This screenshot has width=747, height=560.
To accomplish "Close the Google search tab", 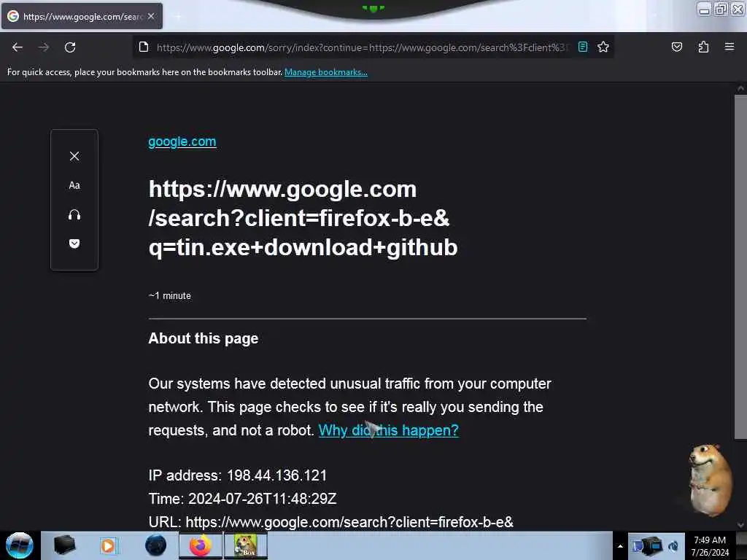I will click(151, 16).
